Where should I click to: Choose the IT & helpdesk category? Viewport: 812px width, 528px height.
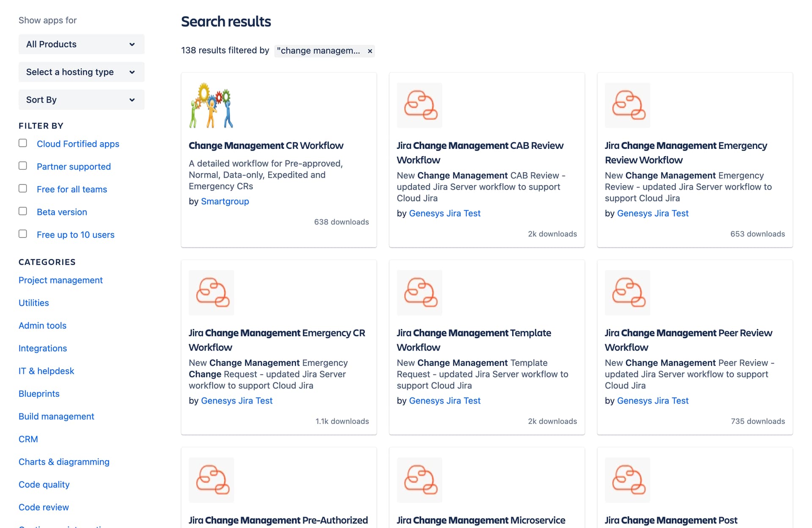point(46,371)
